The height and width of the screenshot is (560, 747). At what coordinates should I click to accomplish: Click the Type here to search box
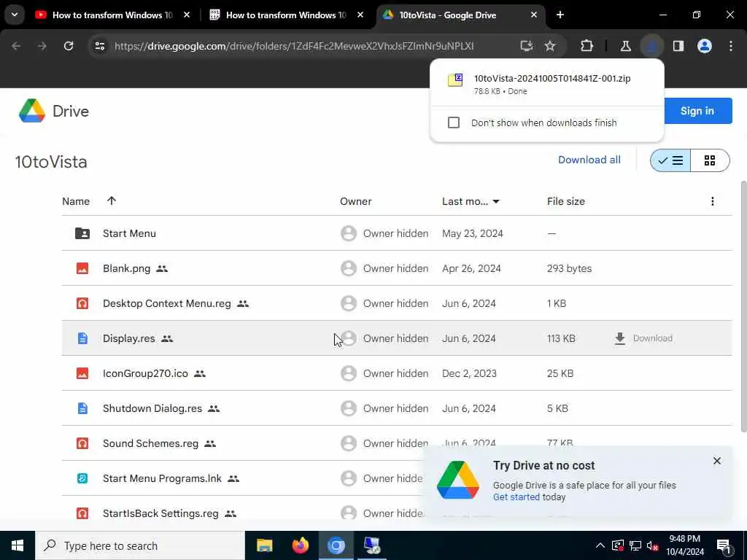point(140,545)
